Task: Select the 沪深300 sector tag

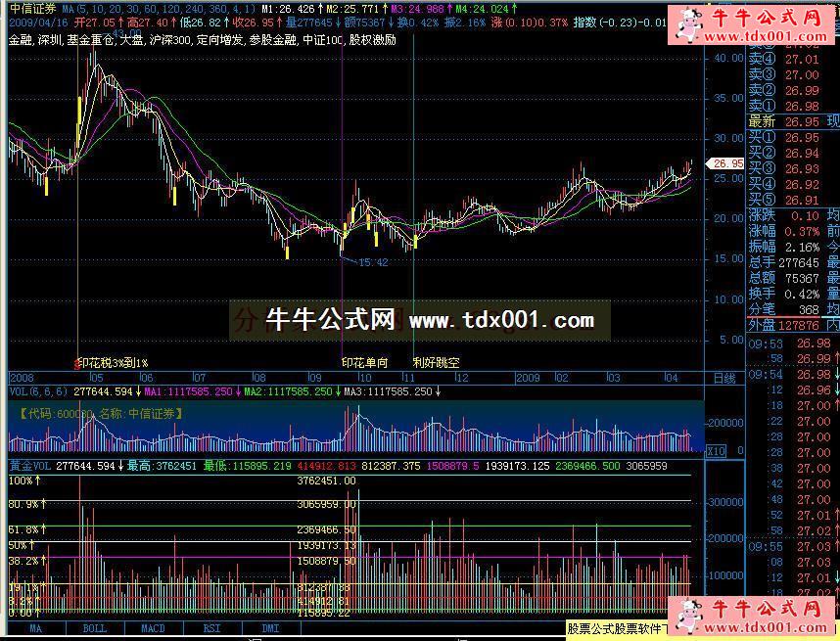Action: [x=169, y=39]
